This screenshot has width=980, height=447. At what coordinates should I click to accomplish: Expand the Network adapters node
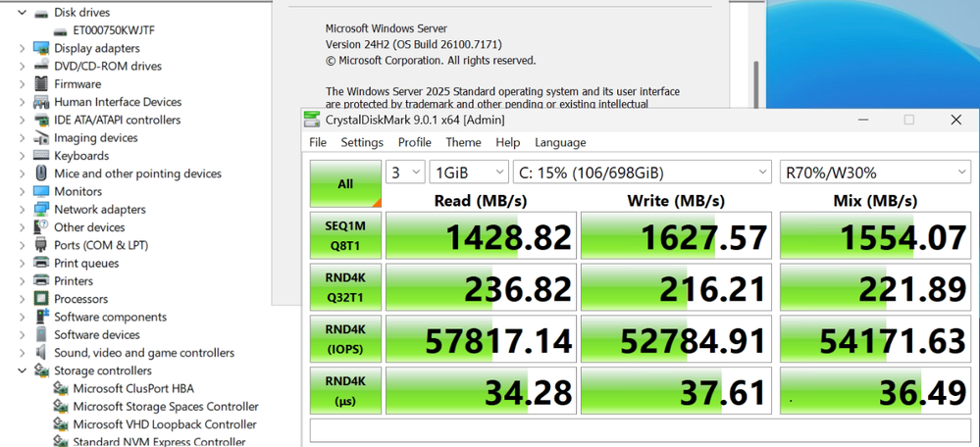click(x=22, y=209)
